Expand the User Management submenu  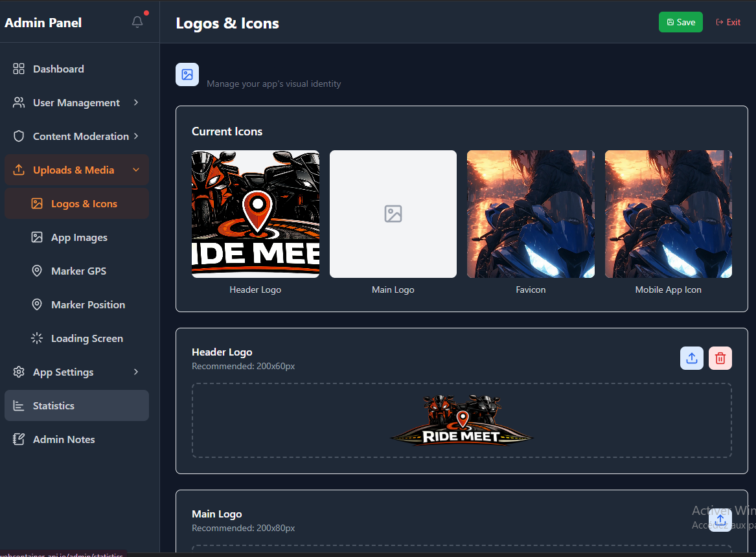pyautogui.click(x=136, y=102)
